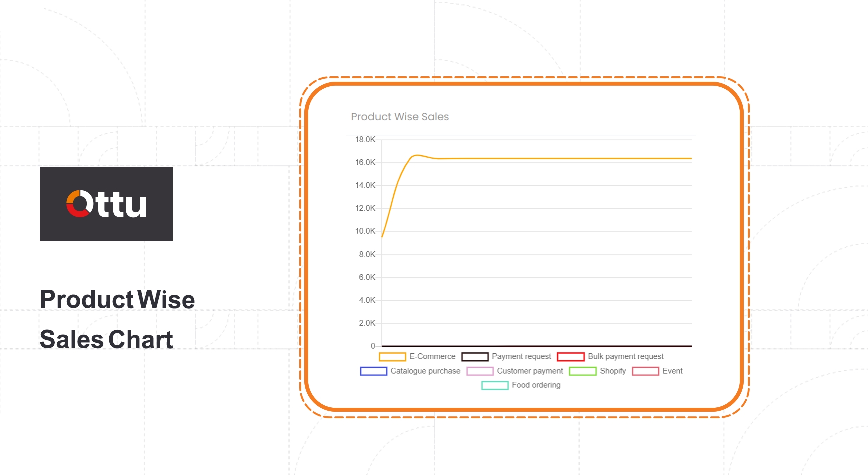Hide the E-Commerce series via its label
868x475 pixels.
(432, 356)
